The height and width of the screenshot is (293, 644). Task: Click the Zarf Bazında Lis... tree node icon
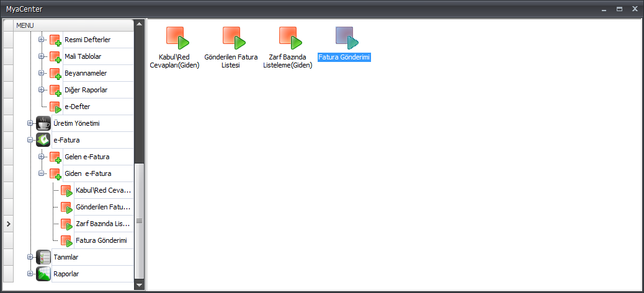[66, 224]
